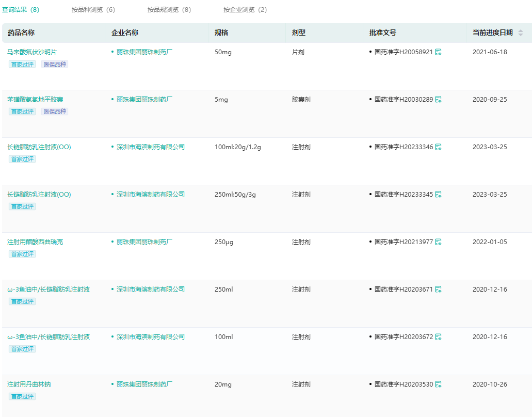The image size is (532, 417).
Task: Click the icon after 国药准字H20203671
Action: (x=438, y=290)
